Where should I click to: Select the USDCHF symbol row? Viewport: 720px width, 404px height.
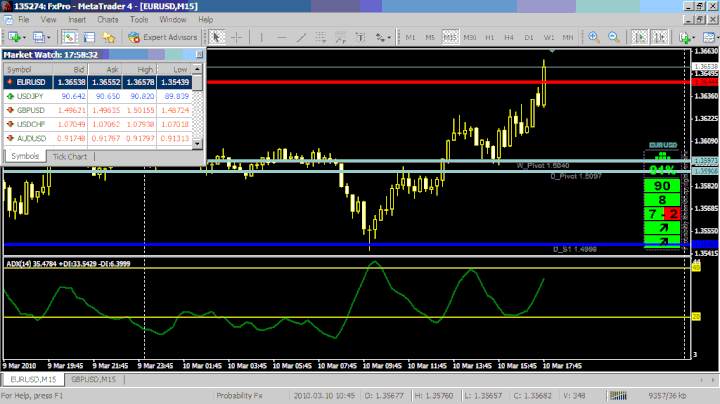pyautogui.click(x=97, y=124)
